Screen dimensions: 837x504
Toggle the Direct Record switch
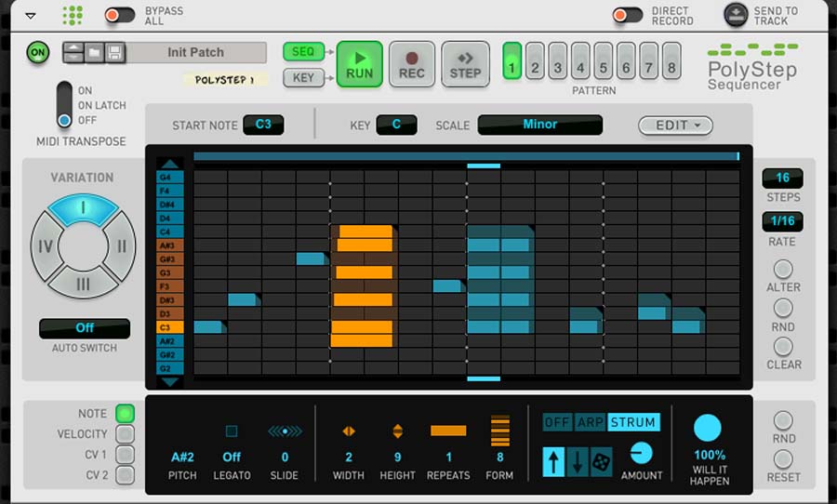627,15
